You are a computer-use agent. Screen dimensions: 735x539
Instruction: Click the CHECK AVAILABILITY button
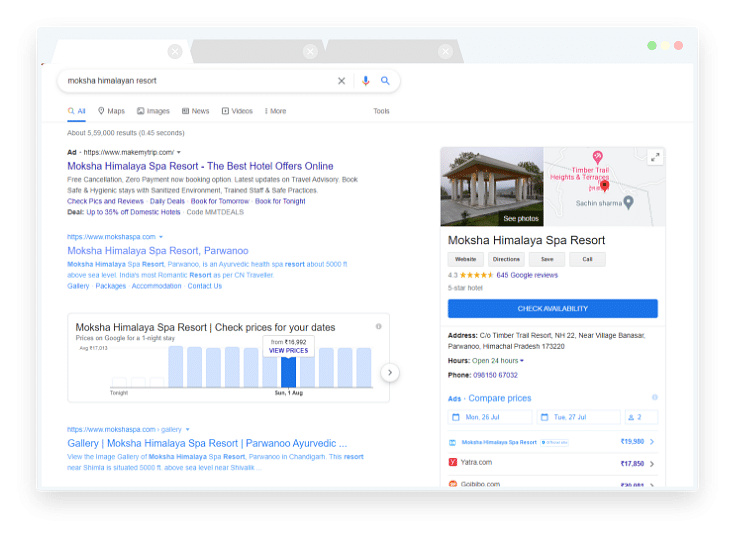coord(553,308)
